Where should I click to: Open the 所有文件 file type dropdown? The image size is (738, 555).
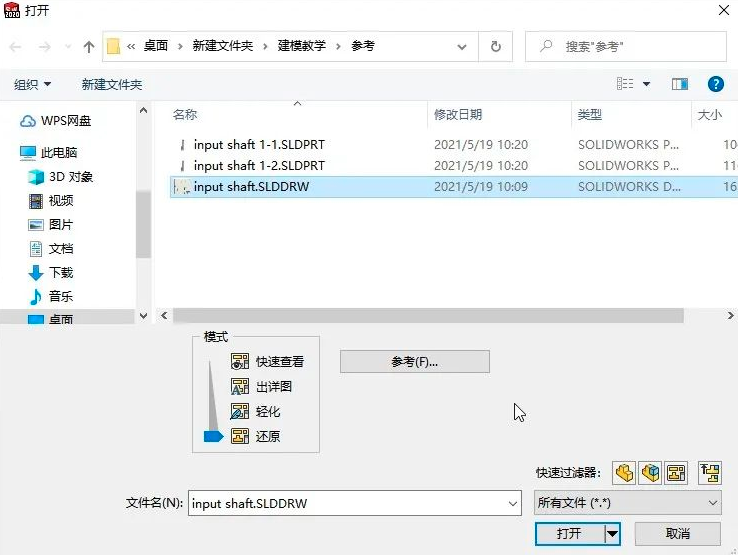[627, 503]
